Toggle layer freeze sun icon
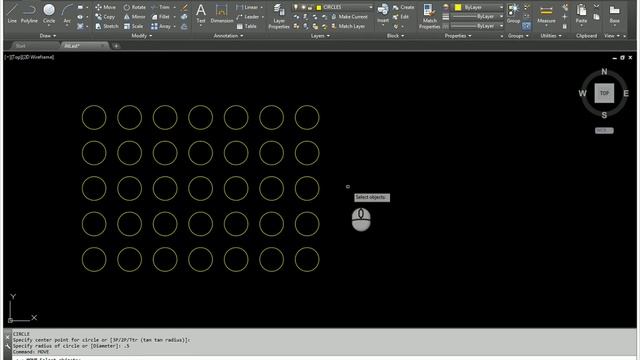Screen dimensions: 640x360 pyautogui.click(x=303, y=7)
